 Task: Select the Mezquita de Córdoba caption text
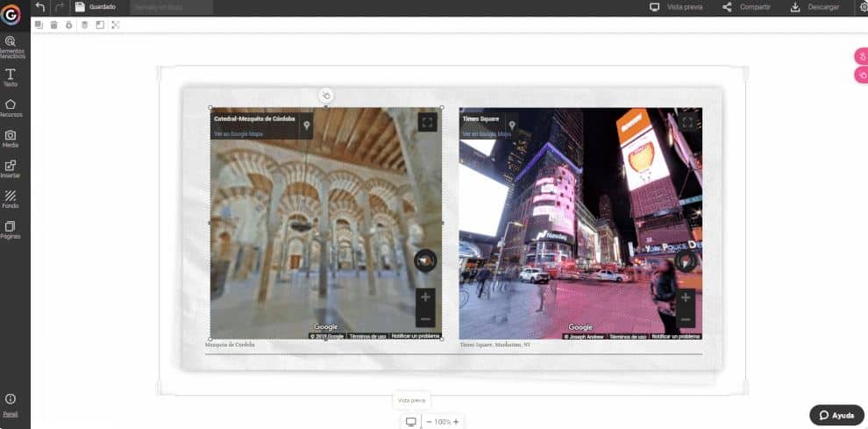point(230,344)
